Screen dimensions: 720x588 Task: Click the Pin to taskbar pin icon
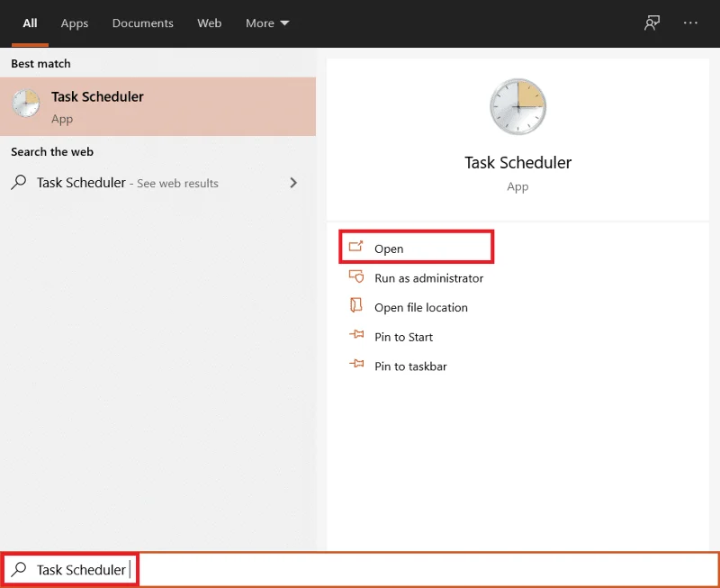click(x=356, y=364)
